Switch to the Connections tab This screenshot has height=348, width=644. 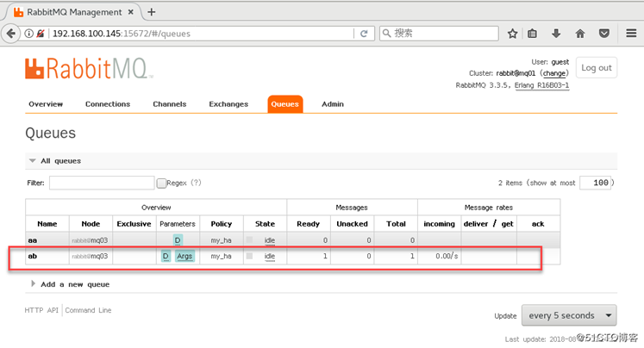(108, 104)
